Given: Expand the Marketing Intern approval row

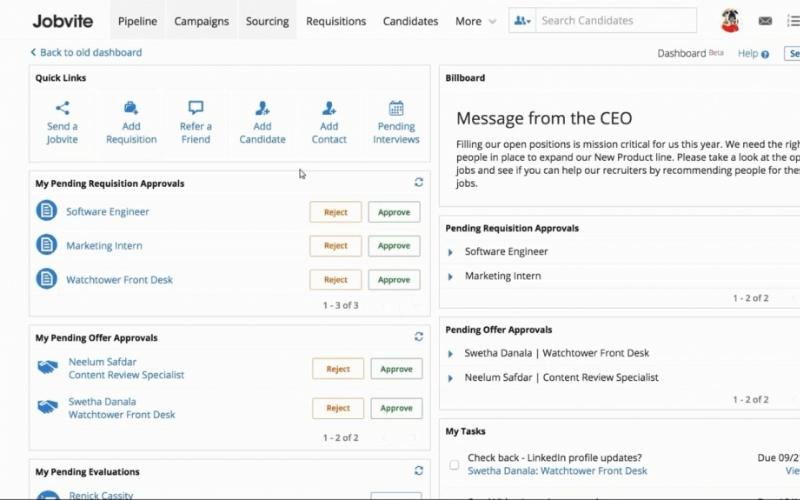Looking at the screenshot, I should tap(451, 276).
